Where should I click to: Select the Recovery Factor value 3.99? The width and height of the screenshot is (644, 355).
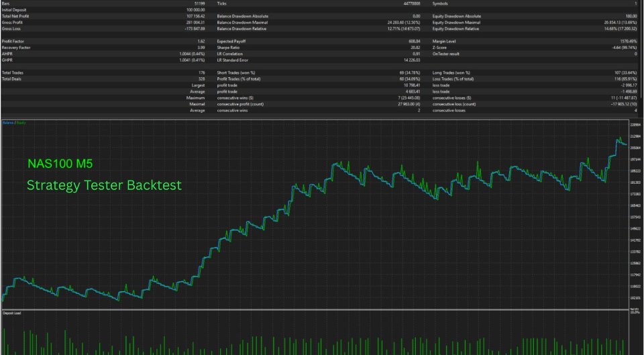click(x=201, y=48)
